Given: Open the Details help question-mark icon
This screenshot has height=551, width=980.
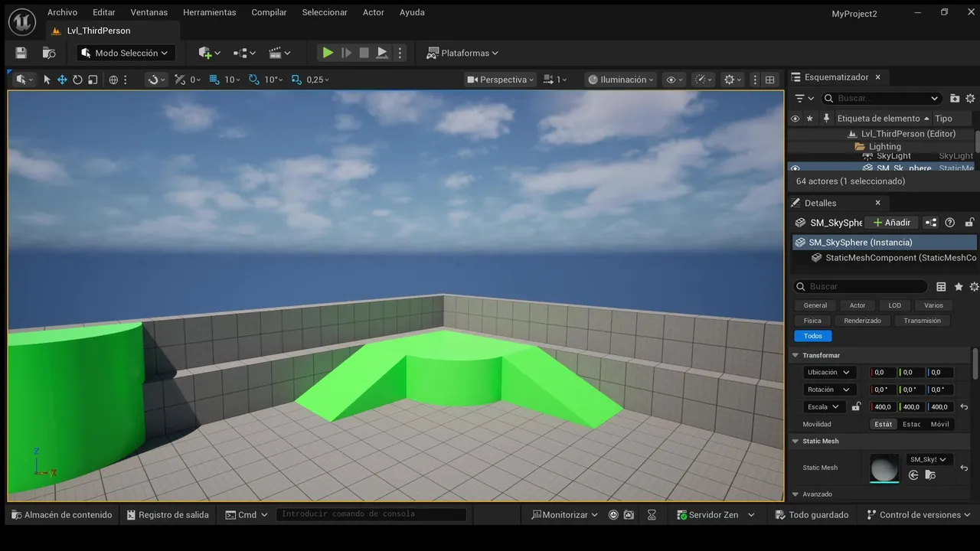Looking at the screenshot, I should click(950, 223).
